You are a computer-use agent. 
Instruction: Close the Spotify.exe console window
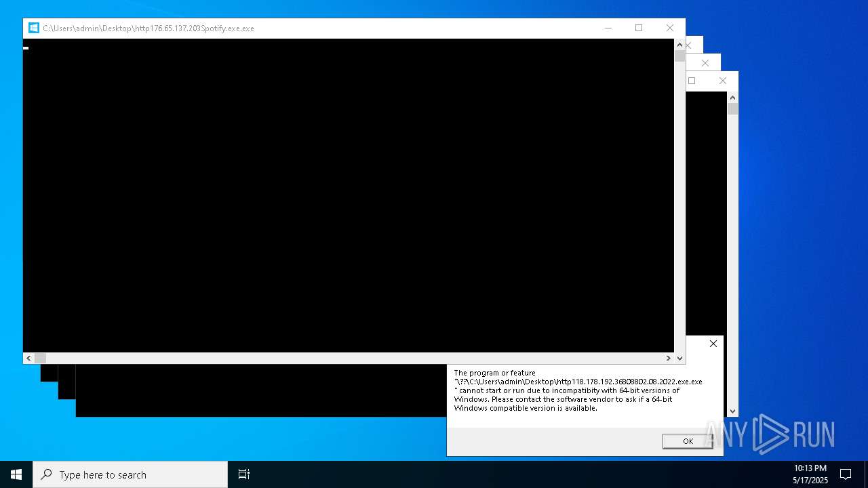(670, 28)
